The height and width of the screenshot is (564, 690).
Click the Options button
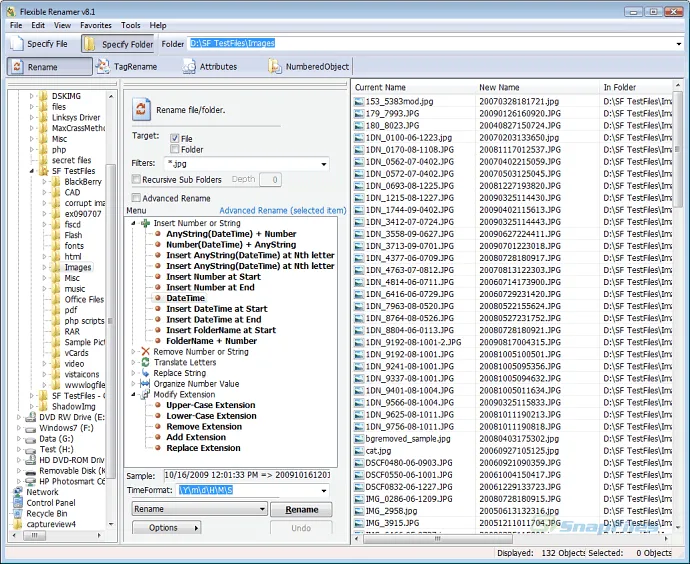166,527
